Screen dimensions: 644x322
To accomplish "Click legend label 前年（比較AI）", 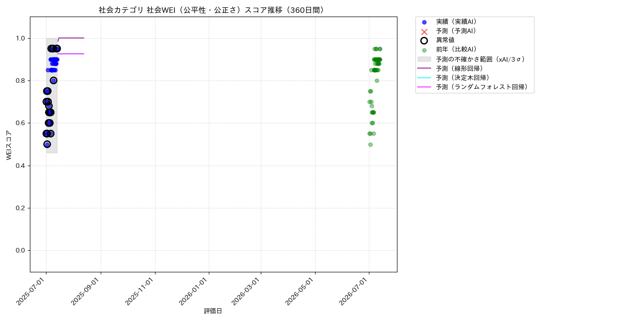I will (456, 50).
